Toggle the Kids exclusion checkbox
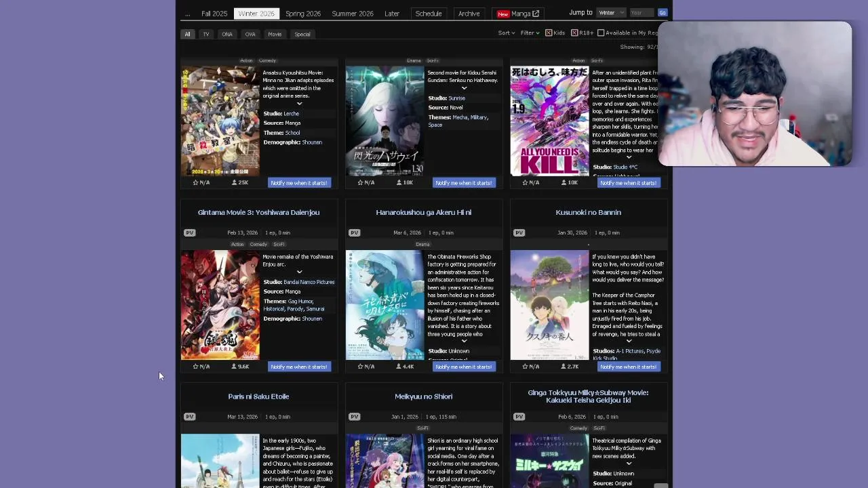 click(x=549, y=33)
